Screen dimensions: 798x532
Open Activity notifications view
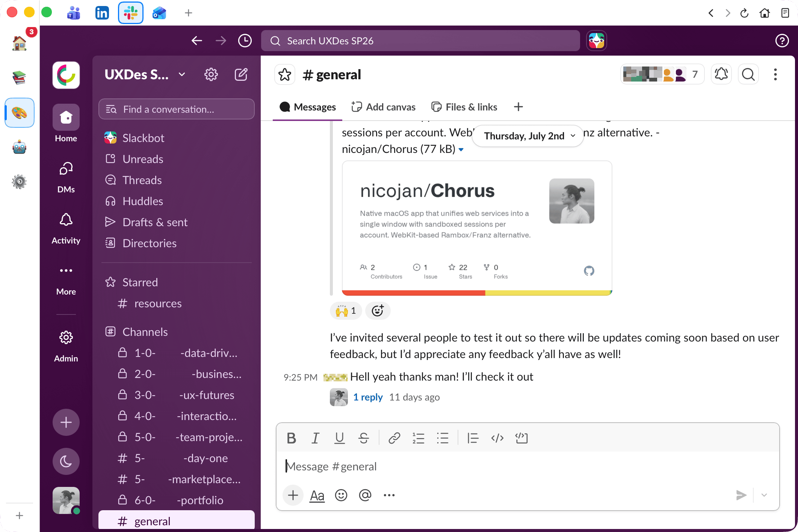click(66, 228)
